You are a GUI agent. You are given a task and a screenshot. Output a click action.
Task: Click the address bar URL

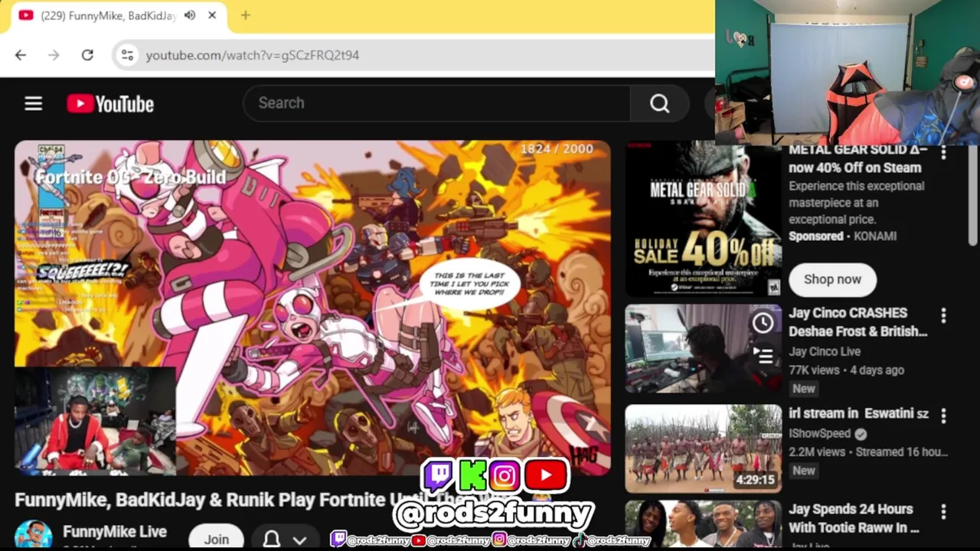252,55
